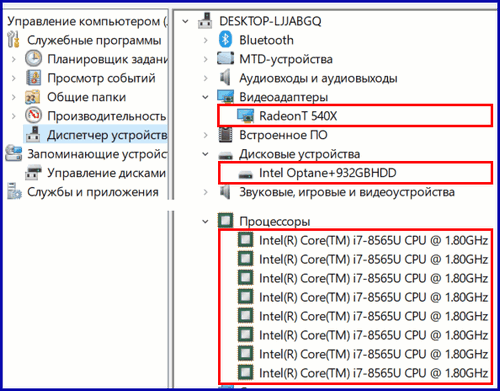Select Диспетчер устройств in the left tree
The height and width of the screenshot is (391, 500).
tap(107, 135)
